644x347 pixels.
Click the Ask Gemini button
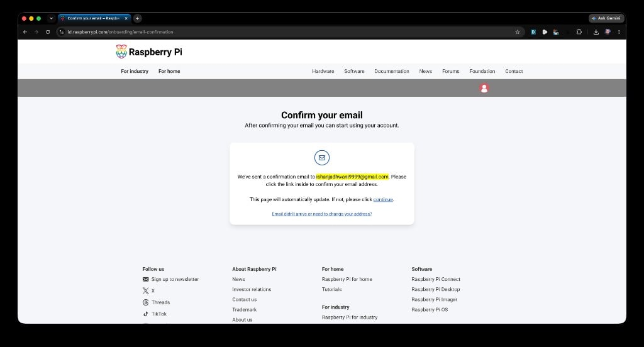pyautogui.click(x=606, y=18)
